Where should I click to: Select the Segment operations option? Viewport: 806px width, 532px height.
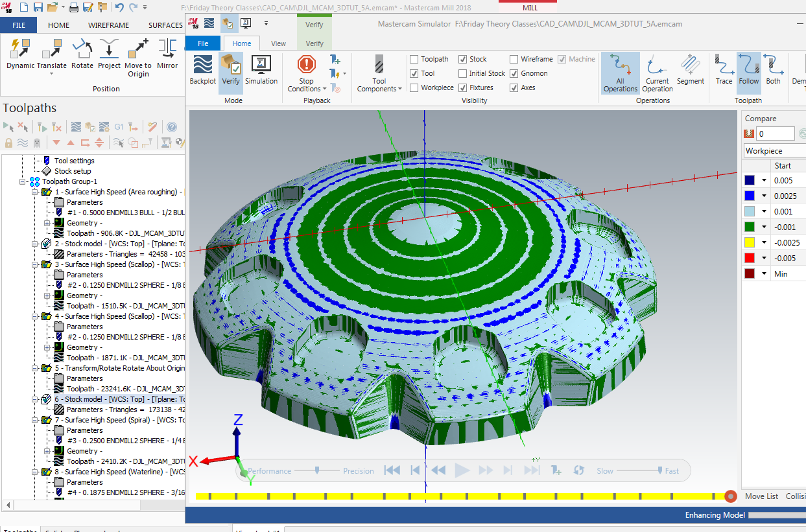[x=691, y=70]
